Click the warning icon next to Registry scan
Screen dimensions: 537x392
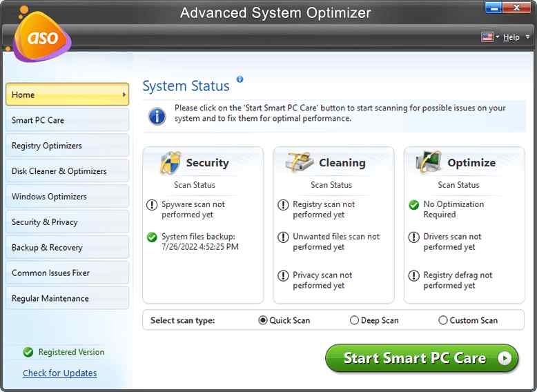point(283,205)
